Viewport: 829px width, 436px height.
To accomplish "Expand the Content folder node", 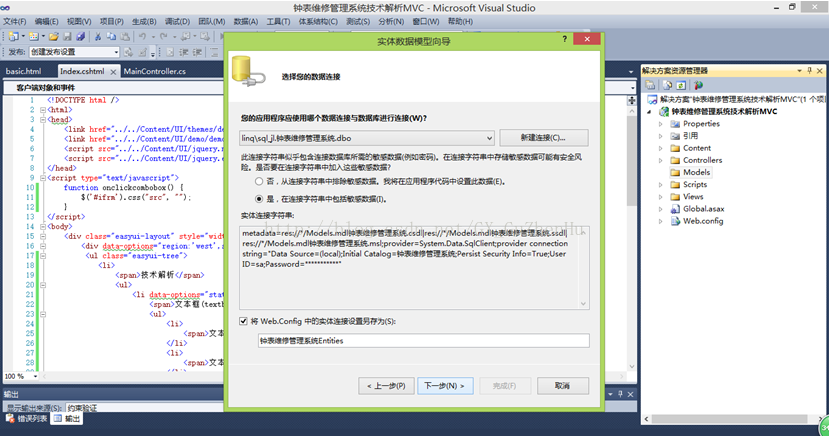I will [x=661, y=149].
